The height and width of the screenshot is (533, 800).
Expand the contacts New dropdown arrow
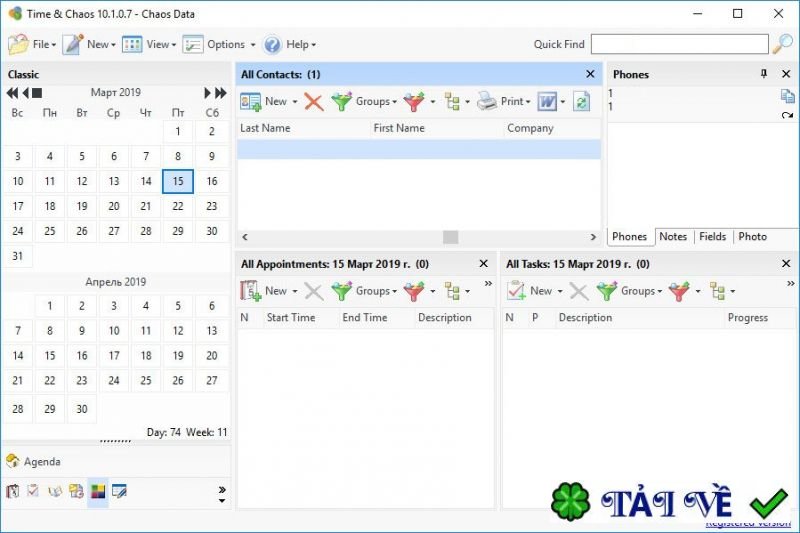[x=295, y=101]
